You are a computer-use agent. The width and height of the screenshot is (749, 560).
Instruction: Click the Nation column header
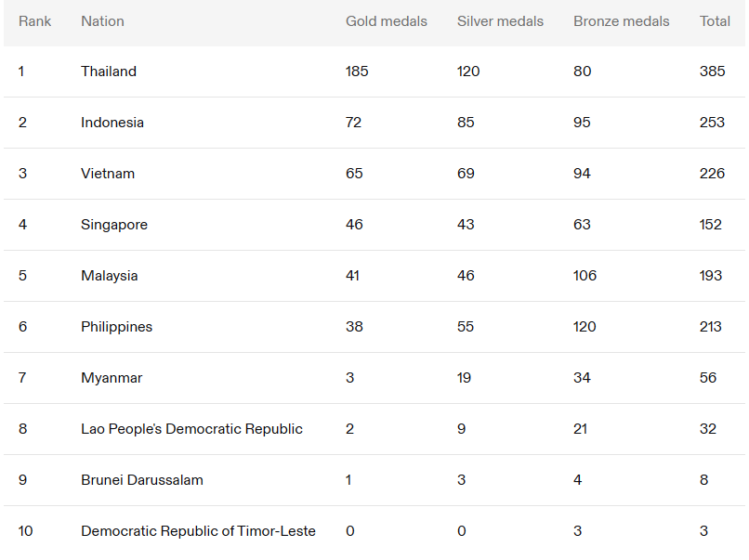[x=102, y=21]
